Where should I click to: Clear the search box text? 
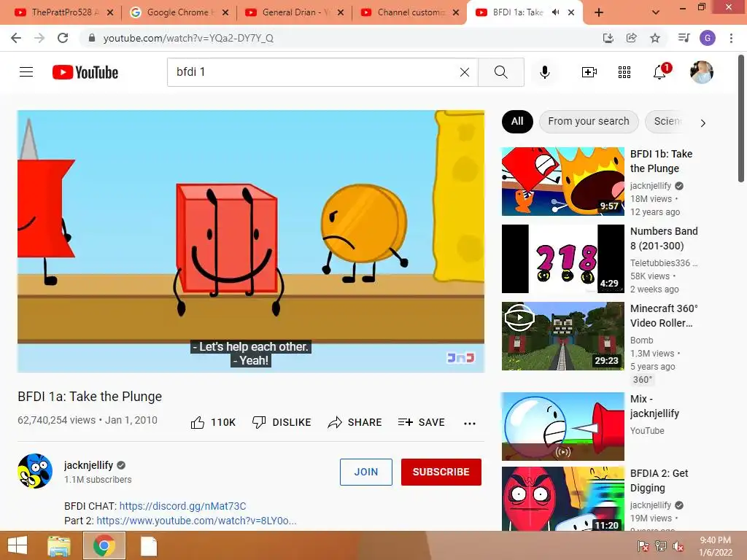(x=465, y=72)
